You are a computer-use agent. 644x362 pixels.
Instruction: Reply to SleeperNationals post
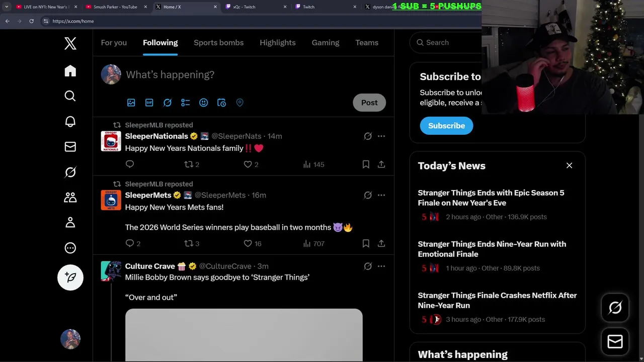130,164
